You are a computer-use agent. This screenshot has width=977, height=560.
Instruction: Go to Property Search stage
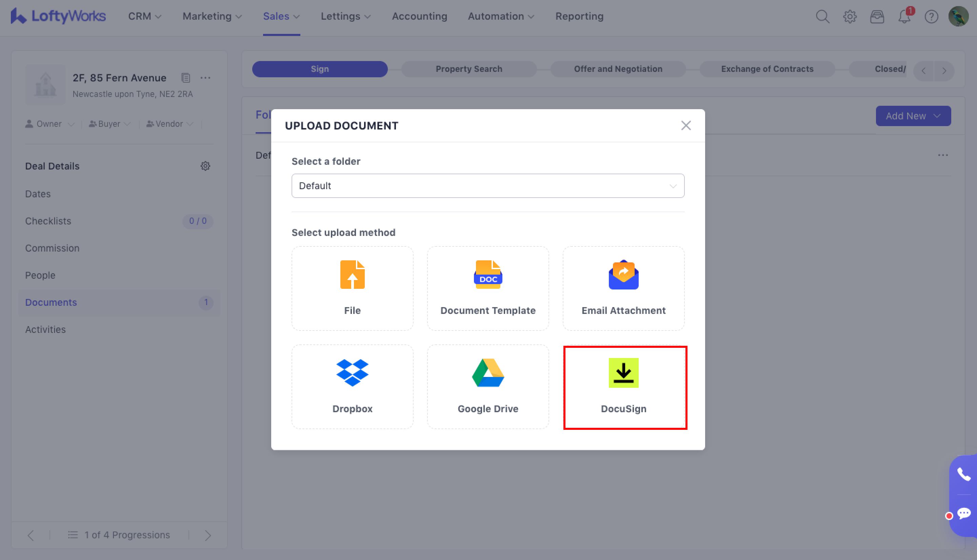(x=468, y=69)
